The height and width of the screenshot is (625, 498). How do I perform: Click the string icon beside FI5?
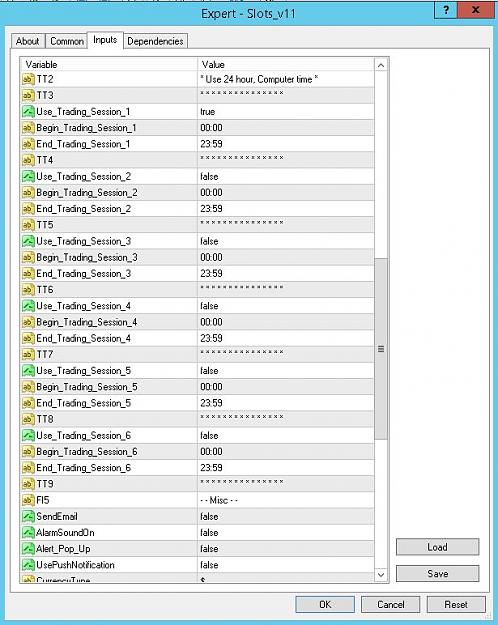(28, 500)
